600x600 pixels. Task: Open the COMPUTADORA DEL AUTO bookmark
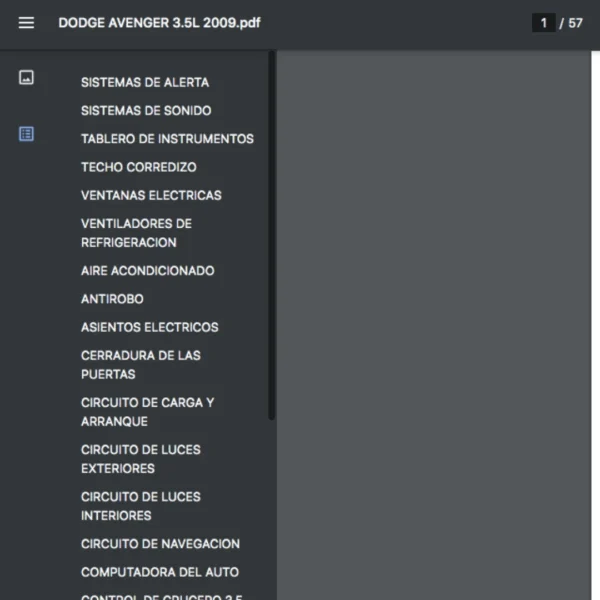(160, 572)
